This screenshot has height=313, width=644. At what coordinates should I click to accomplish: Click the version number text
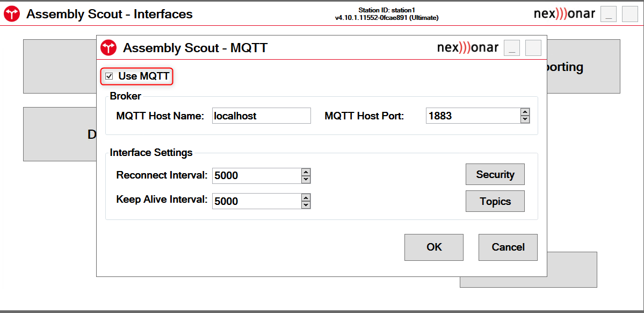click(387, 18)
